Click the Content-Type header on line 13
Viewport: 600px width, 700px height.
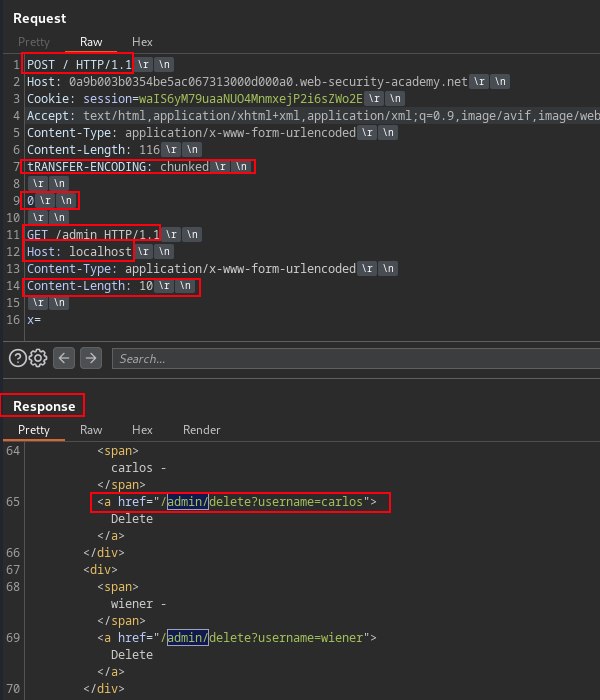click(191, 268)
